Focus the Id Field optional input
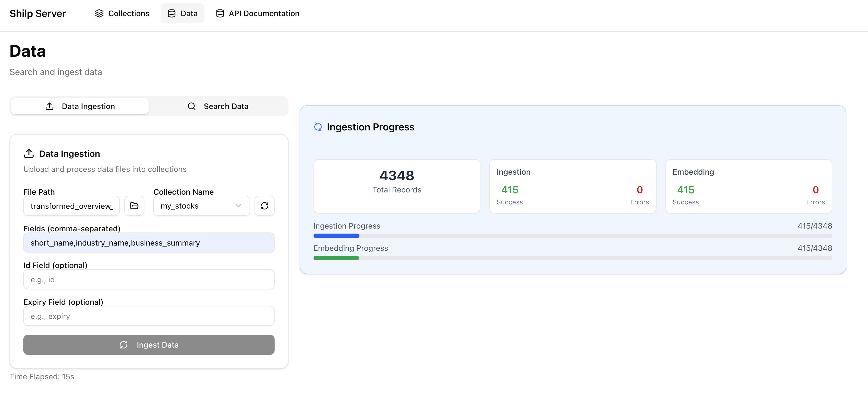Screen dimensions: 868x411 pos(149,279)
